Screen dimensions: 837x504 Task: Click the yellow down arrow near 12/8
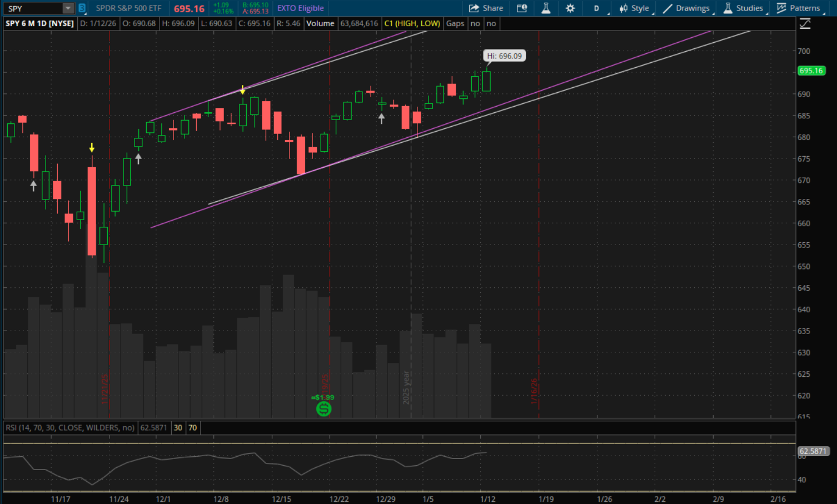[x=242, y=90]
